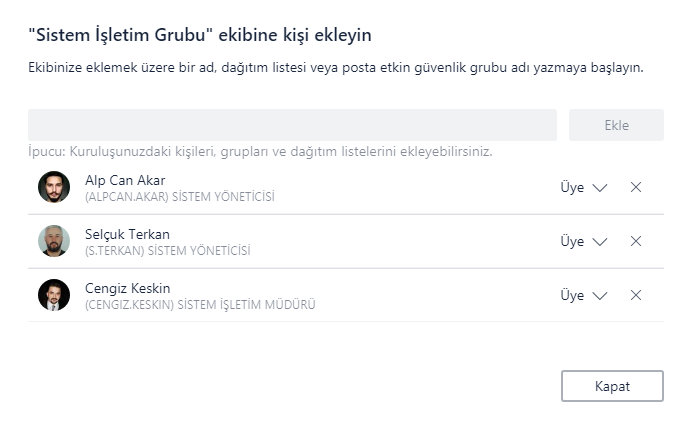The height and width of the screenshot is (427, 693).
Task: Click the (ALPCAN.AKAR) SİSTEM YÖNETİCİSİ subtitle
Action: pyautogui.click(x=179, y=197)
